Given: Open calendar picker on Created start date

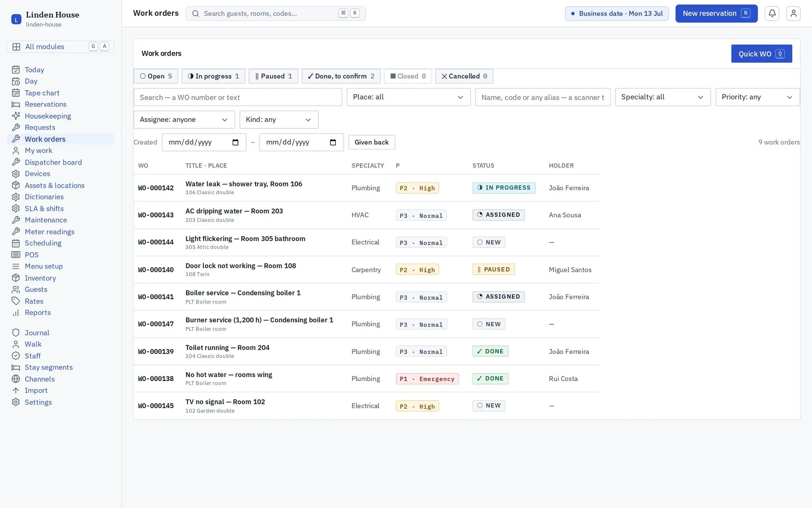Looking at the screenshot, I should (x=235, y=142).
